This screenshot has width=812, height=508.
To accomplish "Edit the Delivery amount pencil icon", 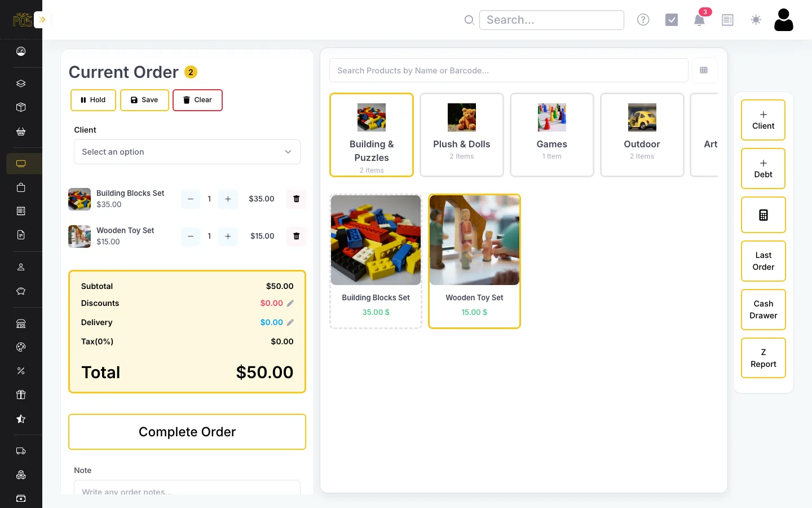I will coord(290,323).
